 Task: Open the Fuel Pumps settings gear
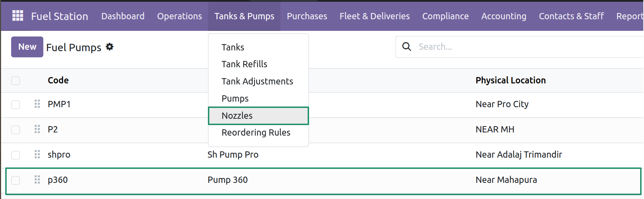click(110, 47)
